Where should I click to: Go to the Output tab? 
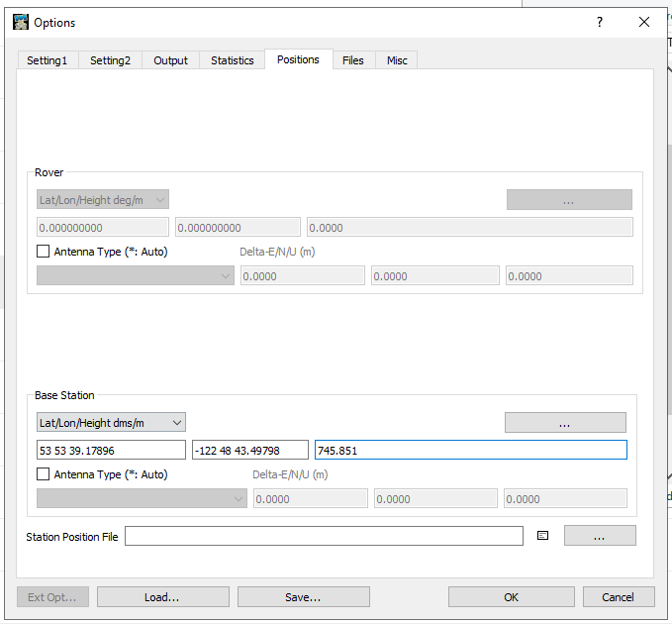click(170, 60)
